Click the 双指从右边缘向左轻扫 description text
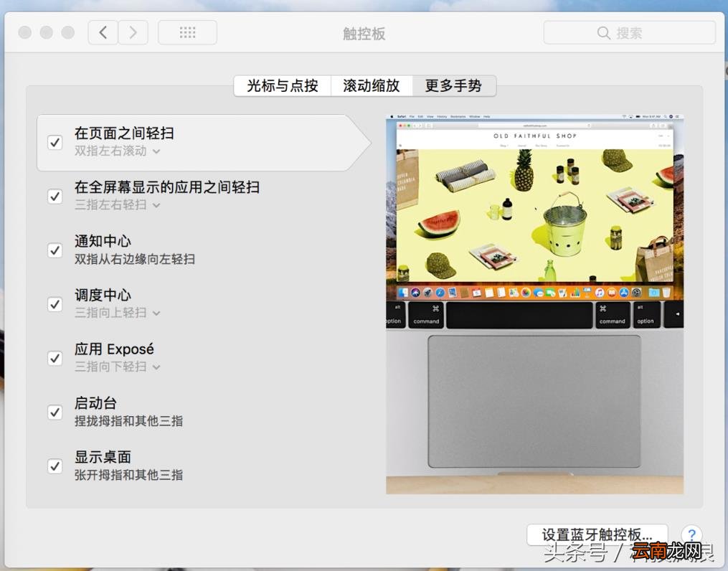Image resolution: width=728 pixels, height=571 pixels. click(x=135, y=259)
